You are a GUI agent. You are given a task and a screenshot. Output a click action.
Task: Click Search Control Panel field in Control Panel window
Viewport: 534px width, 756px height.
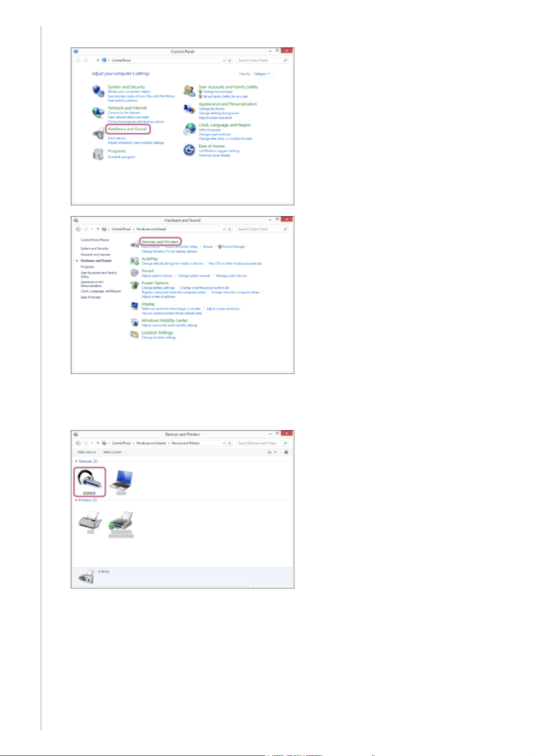pos(262,60)
